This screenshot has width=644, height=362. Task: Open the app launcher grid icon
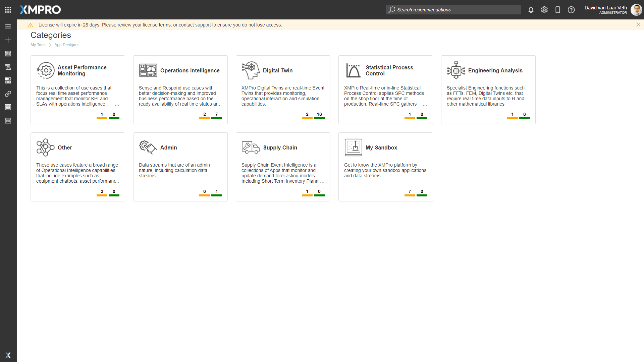[8, 10]
